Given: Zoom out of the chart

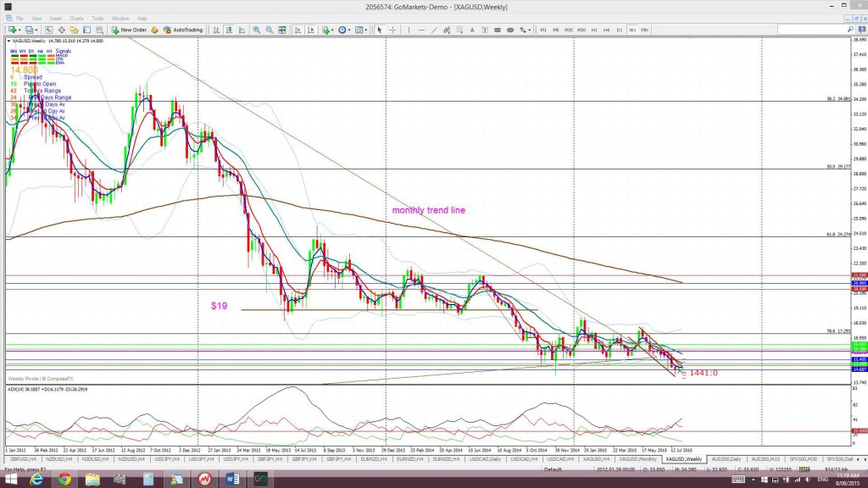Looking at the screenshot, I should tap(269, 30).
